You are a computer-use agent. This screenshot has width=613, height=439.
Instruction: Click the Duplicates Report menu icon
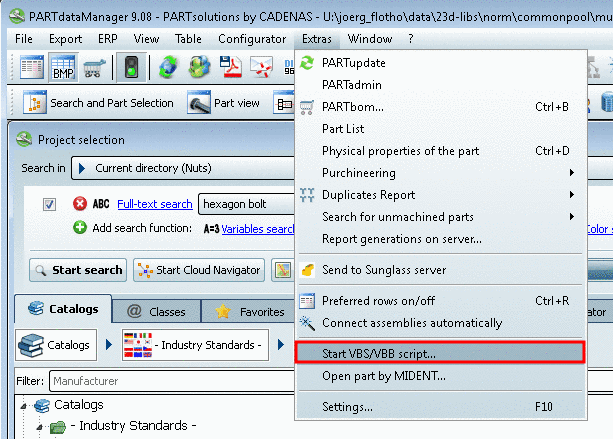click(x=307, y=195)
